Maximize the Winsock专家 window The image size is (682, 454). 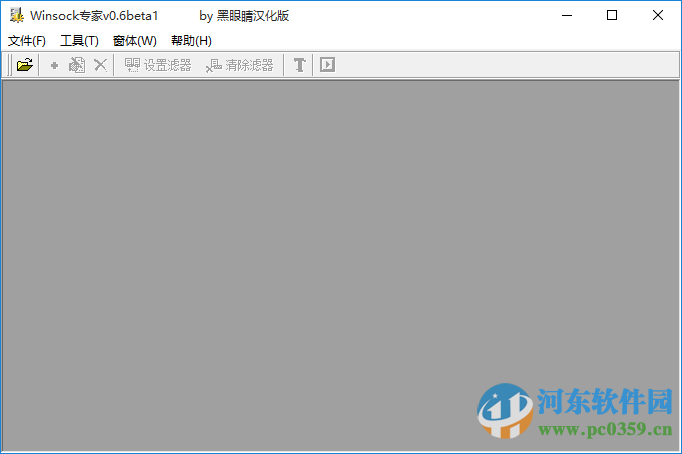click(x=612, y=16)
